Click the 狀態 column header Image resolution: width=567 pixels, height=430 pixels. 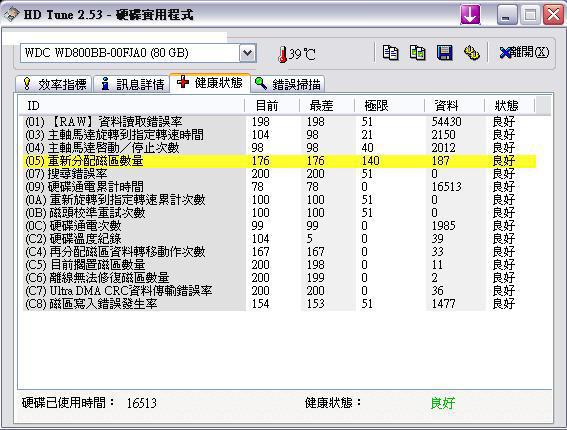(x=510, y=106)
